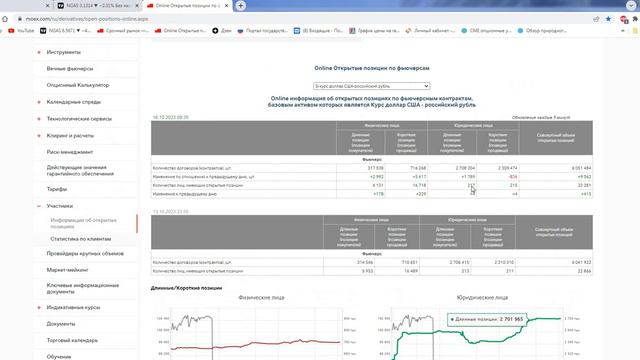Open the Обзор природног... bookmark
Image resolution: width=640 pixels, height=360 pixels.
point(542,31)
